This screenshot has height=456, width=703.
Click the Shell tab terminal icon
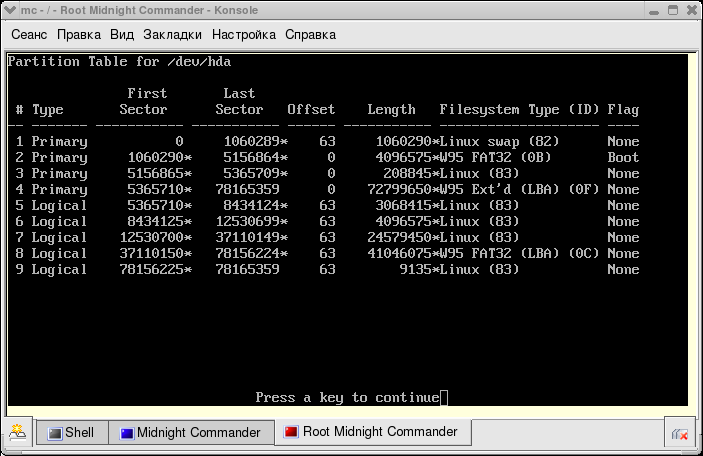click(x=55, y=434)
